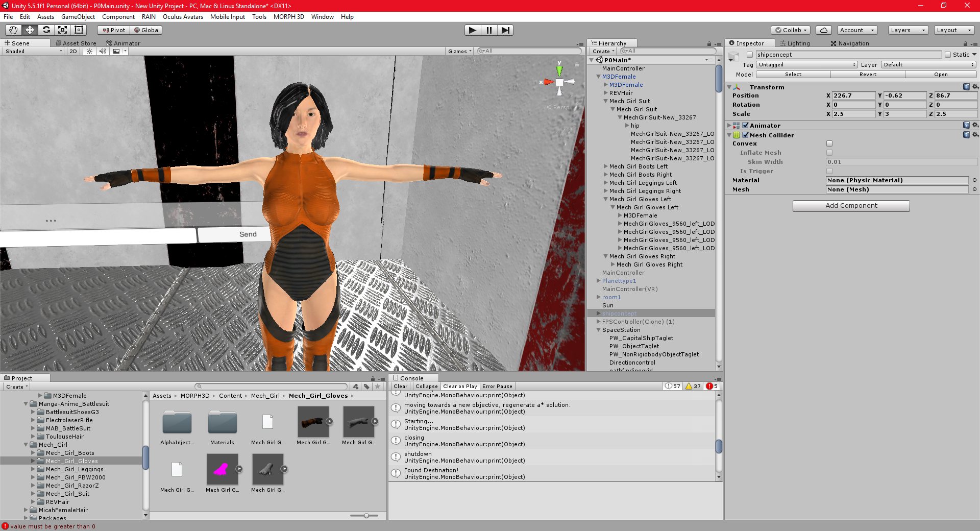Select the Rotate tool
The image size is (980, 531).
(46, 30)
